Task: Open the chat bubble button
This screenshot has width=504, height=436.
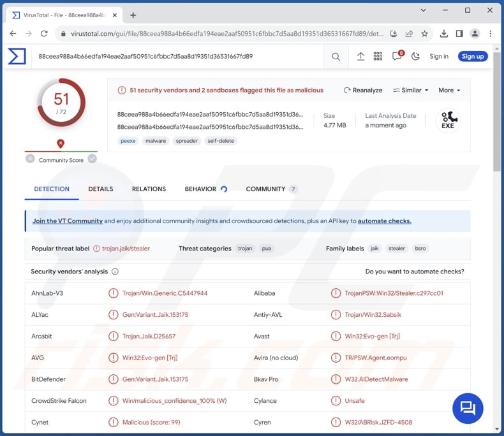Action: pos(468,409)
